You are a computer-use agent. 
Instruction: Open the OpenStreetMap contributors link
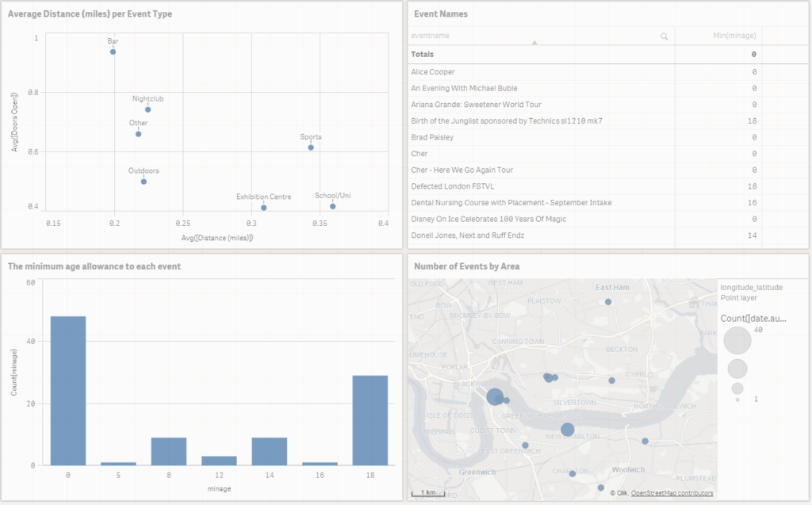[x=672, y=493]
